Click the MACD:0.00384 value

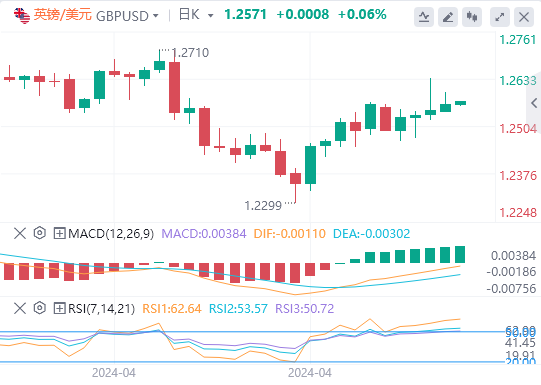pos(204,234)
